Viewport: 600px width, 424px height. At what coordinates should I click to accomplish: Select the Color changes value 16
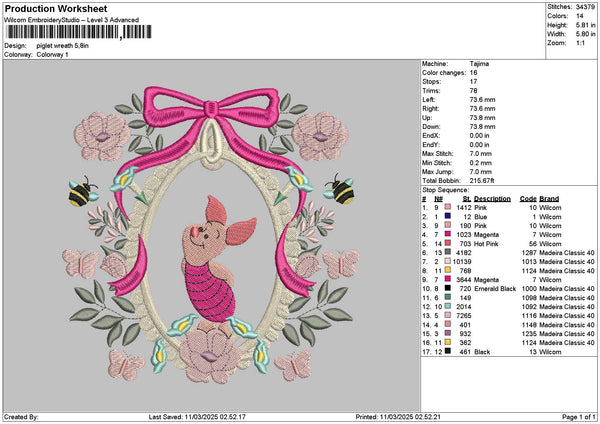click(x=474, y=73)
